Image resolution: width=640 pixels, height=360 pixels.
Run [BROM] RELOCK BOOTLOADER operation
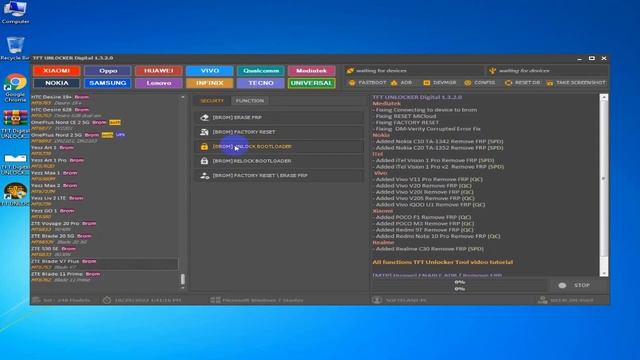coord(279,161)
